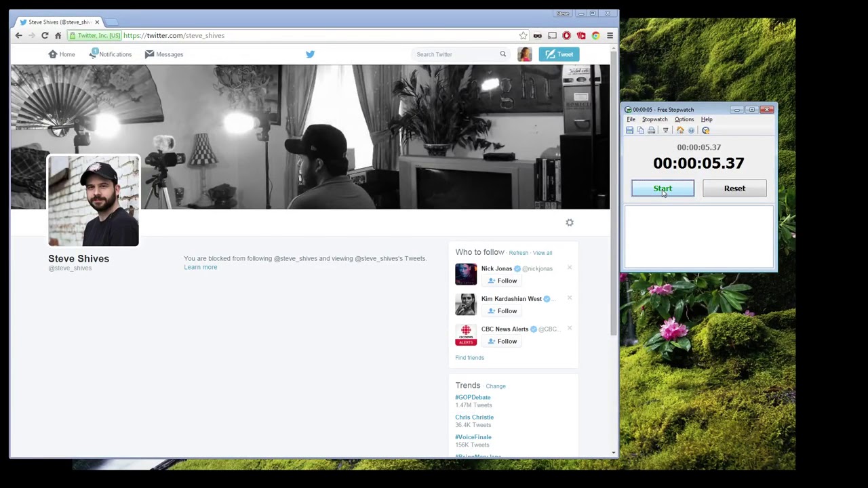Go to Twitter Home
Viewport: 868px width, 488px height.
pos(62,54)
